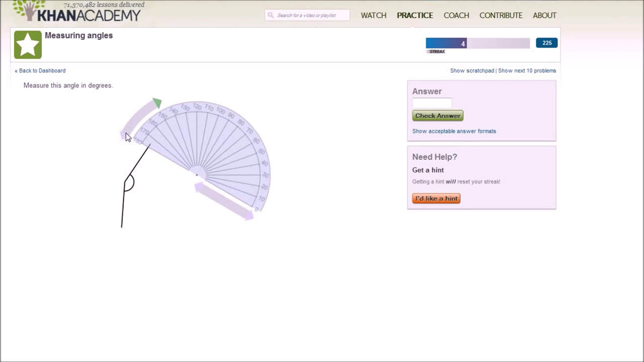Viewport: 644px width, 362px height.
Task: Click the video or playlist search field
Action: (x=307, y=15)
